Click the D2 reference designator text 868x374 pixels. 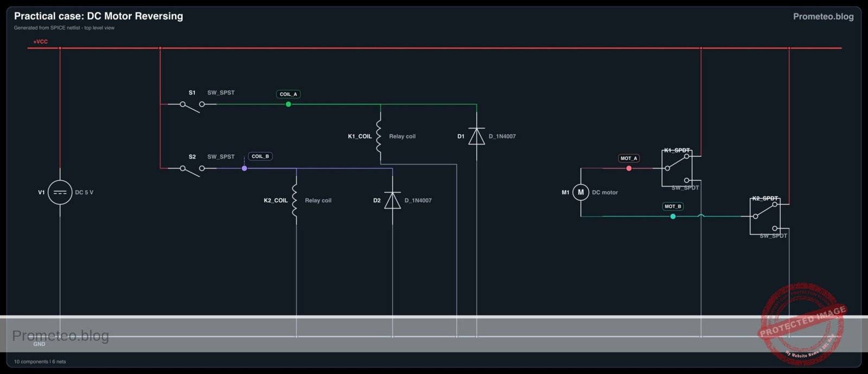(376, 200)
